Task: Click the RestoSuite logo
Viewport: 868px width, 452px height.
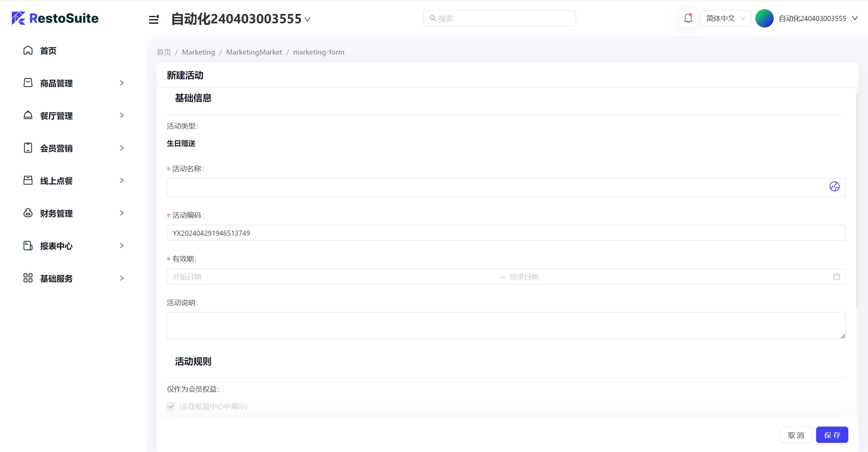Action: tap(55, 18)
